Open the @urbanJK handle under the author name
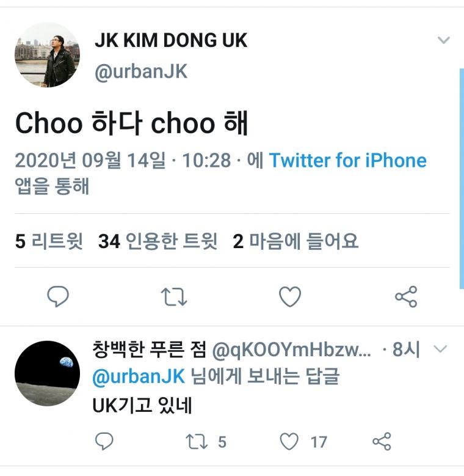This screenshot has width=464, height=476. click(x=141, y=71)
